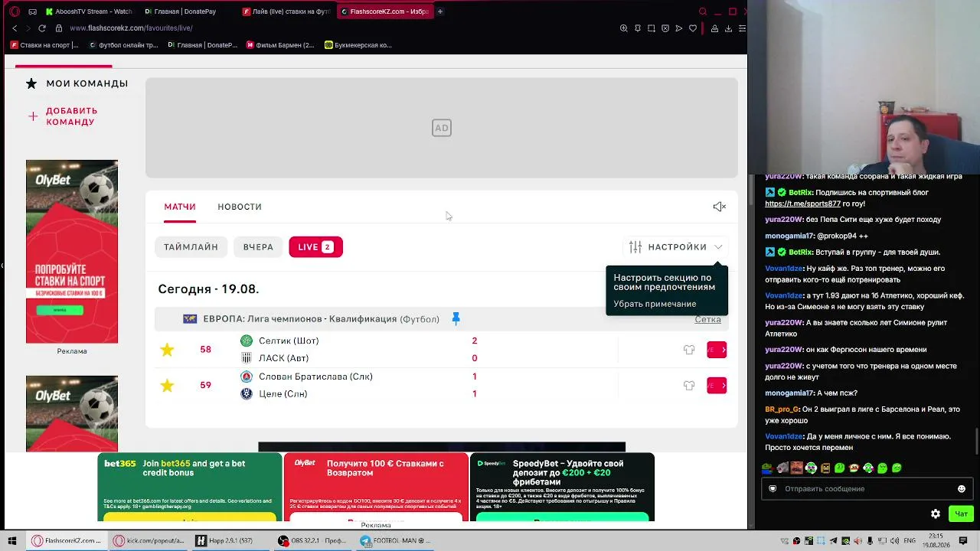980x551 pixels.
Task: Open chat settings gear icon
Action: coord(935,514)
